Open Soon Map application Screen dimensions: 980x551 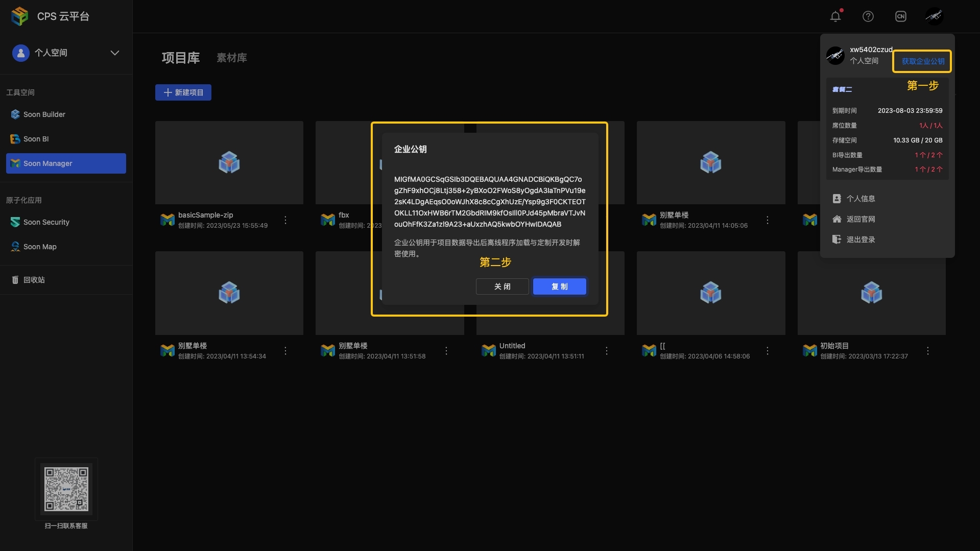[x=40, y=247]
